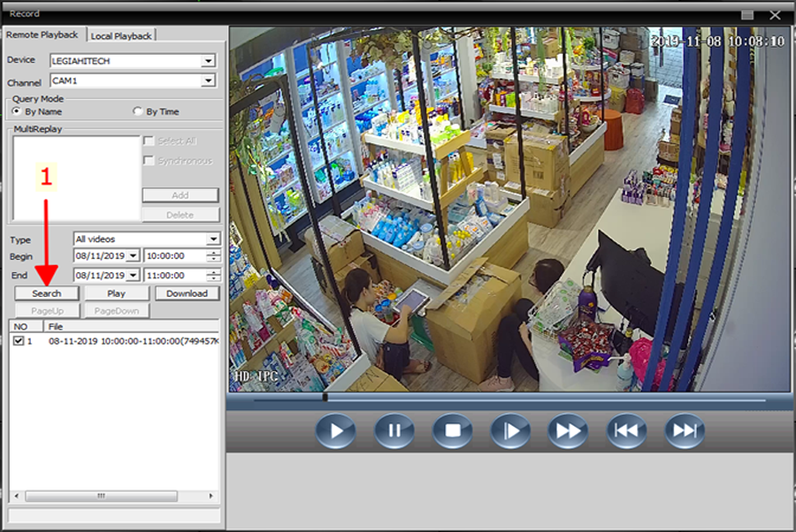Adjust End time with its spinner
Screen dimensions: 796x532
tap(214, 275)
